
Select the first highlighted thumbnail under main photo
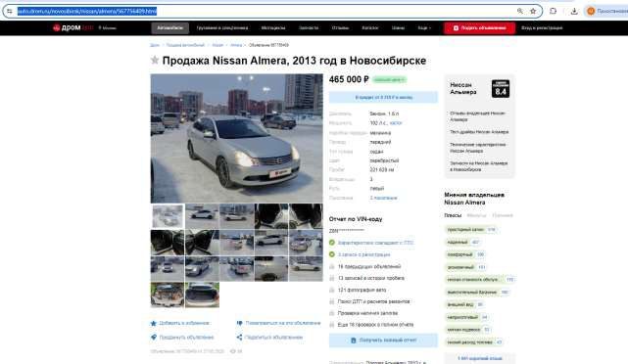(x=168, y=216)
